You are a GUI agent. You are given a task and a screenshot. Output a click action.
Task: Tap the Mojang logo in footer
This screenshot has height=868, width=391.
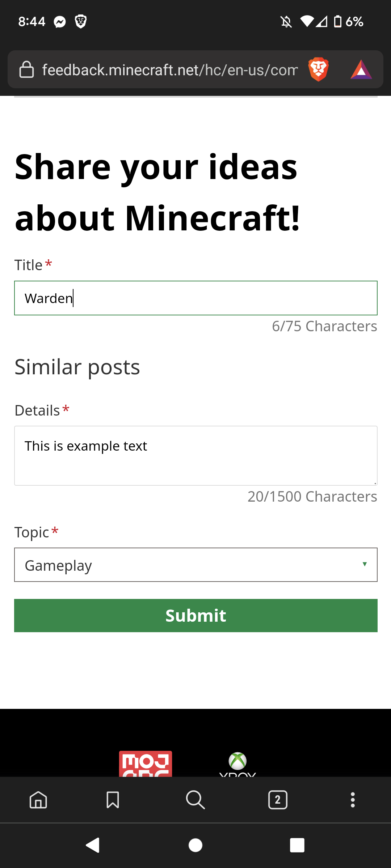pos(146,764)
